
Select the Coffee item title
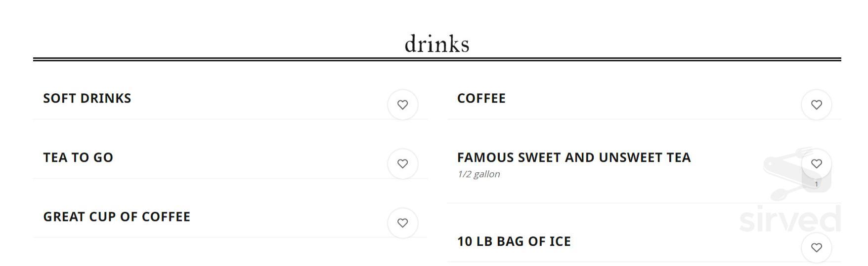tap(481, 98)
